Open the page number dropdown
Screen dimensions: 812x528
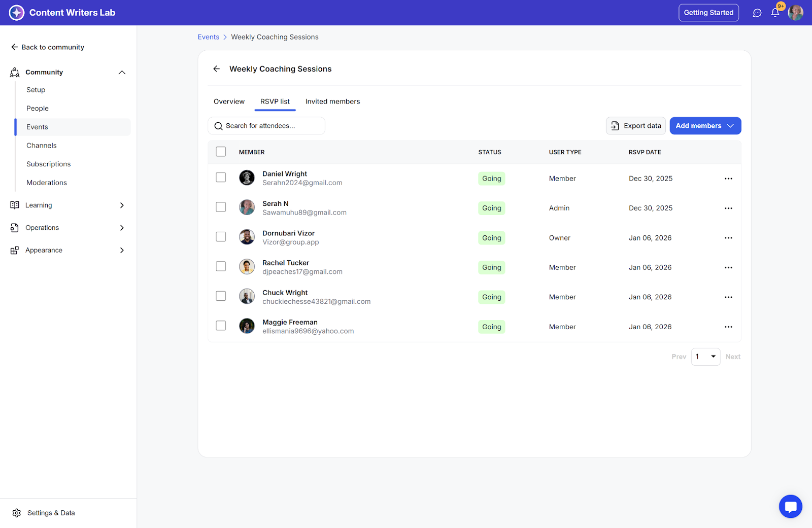[705, 357]
